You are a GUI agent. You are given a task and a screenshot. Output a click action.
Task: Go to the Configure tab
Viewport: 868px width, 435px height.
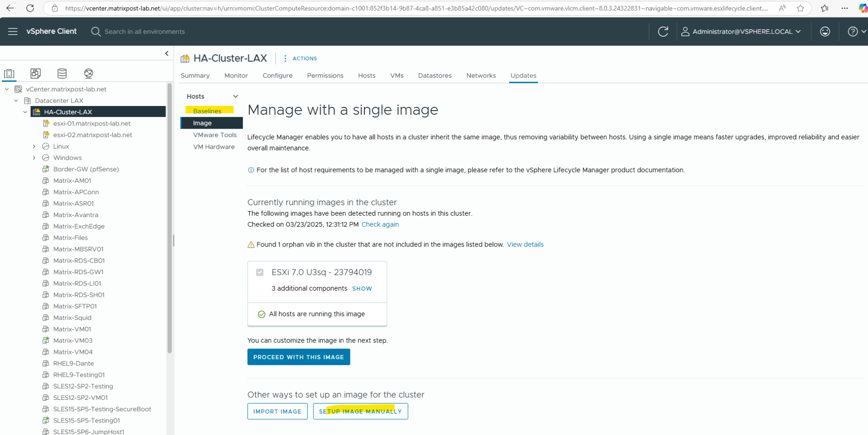click(x=277, y=75)
